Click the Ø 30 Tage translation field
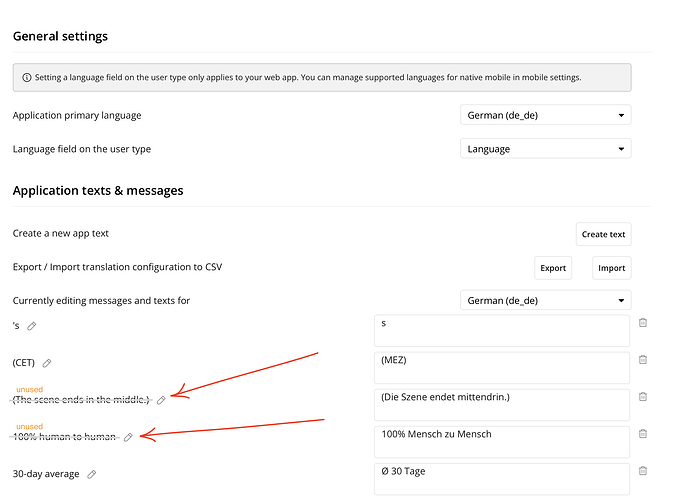This screenshot has width=677, height=500. (x=501, y=478)
